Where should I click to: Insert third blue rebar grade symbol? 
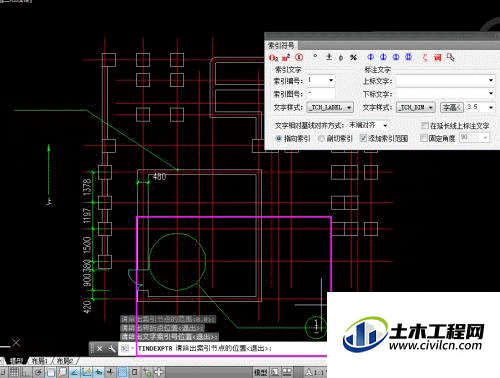click(x=396, y=57)
